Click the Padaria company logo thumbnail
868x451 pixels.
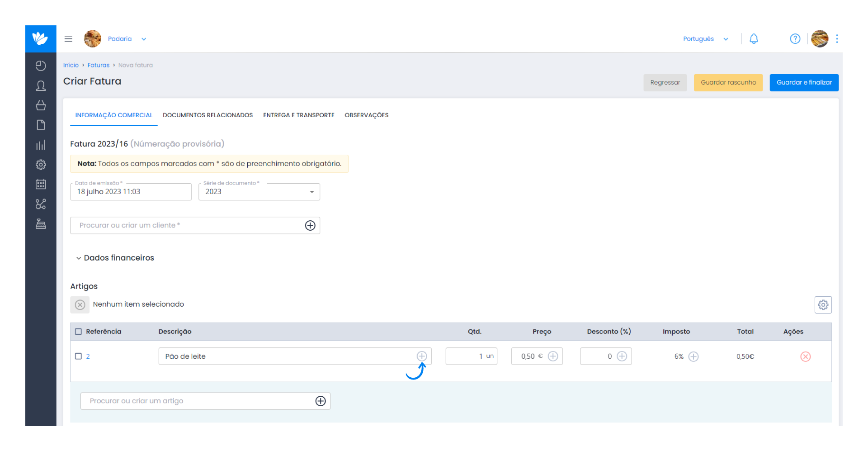pyautogui.click(x=93, y=39)
